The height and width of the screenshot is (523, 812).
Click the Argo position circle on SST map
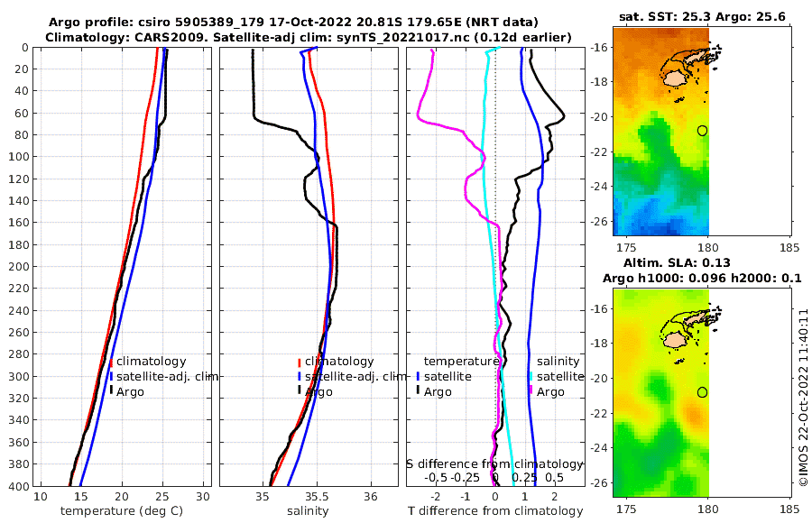click(x=702, y=131)
